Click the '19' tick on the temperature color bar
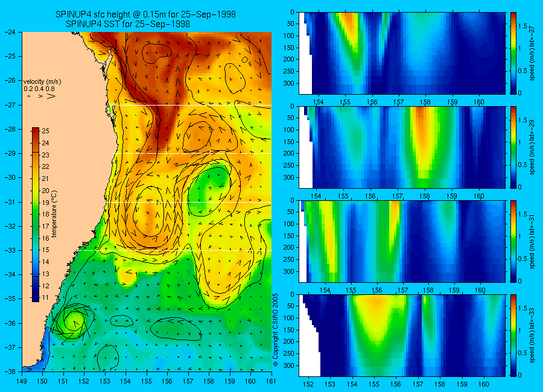 pos(46,203)
